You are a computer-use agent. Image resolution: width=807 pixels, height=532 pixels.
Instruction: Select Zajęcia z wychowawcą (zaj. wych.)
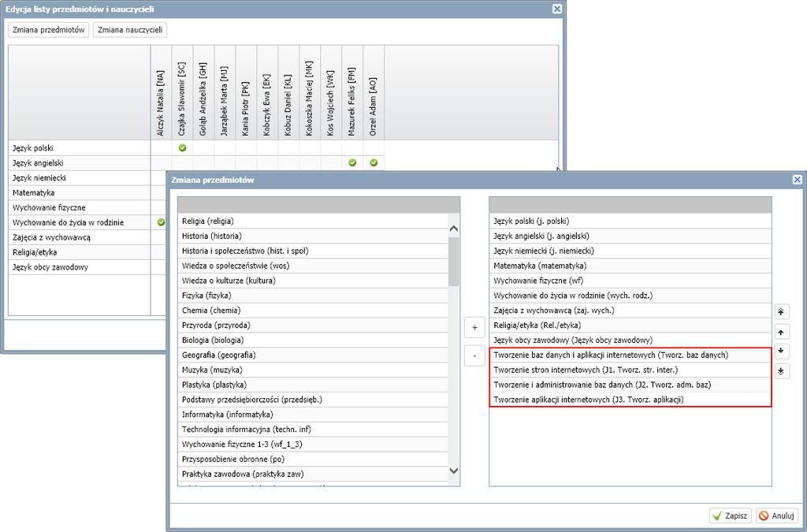click(x=630, y=311)
